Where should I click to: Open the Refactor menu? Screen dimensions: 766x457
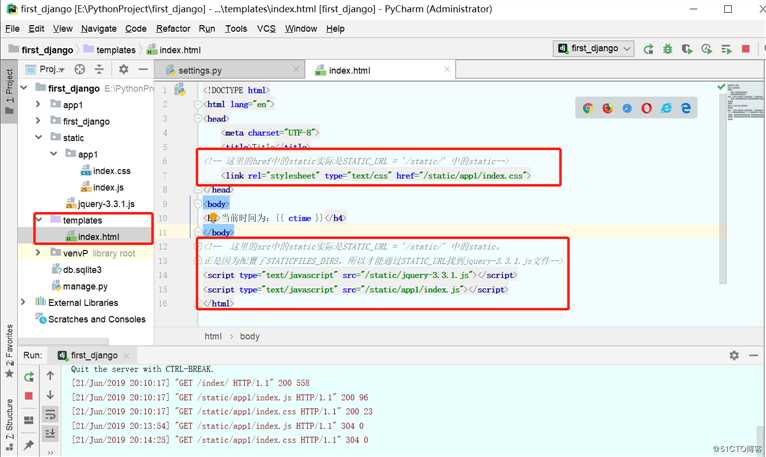pos(173,29)
